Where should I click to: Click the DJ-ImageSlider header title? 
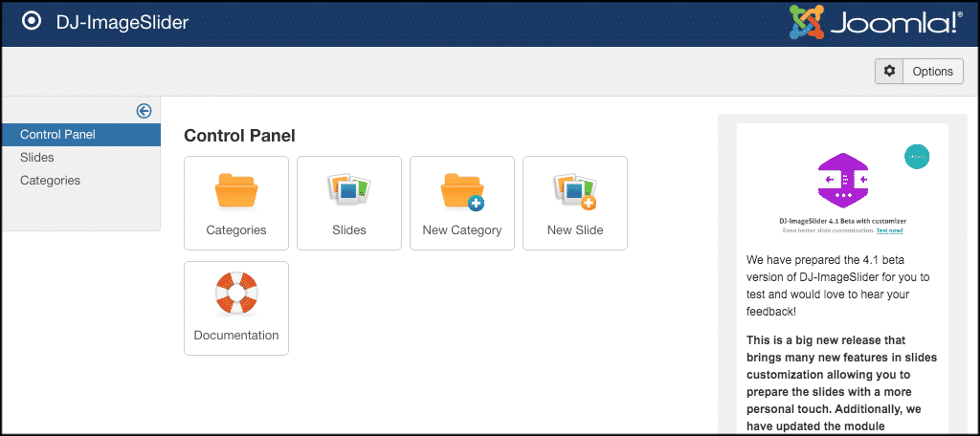click(x=122, y=23)
